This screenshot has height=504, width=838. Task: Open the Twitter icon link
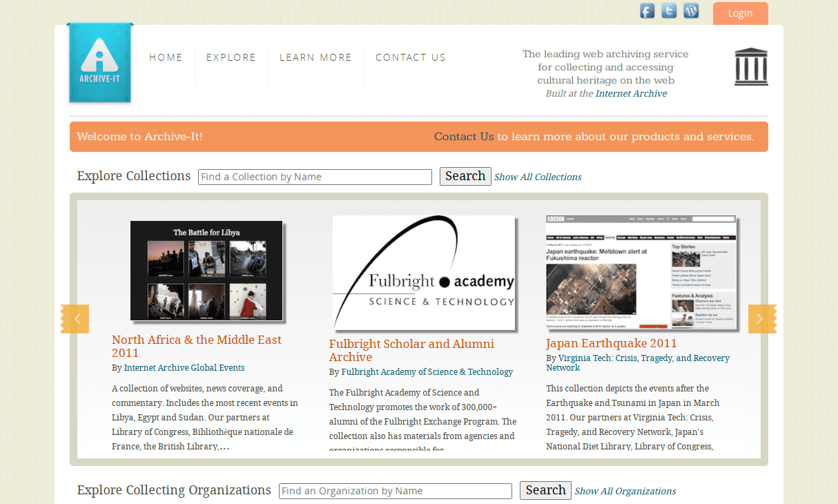[x=669, y=11]
